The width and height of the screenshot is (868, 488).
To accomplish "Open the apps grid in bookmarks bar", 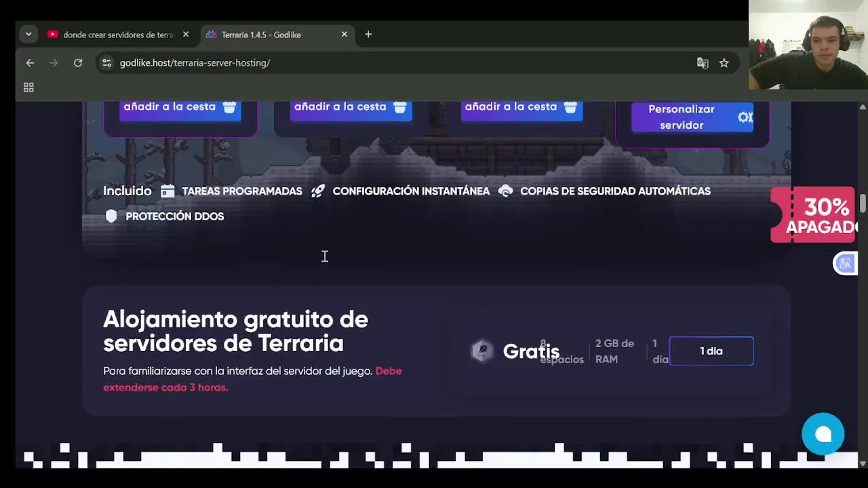I will 28,87.
